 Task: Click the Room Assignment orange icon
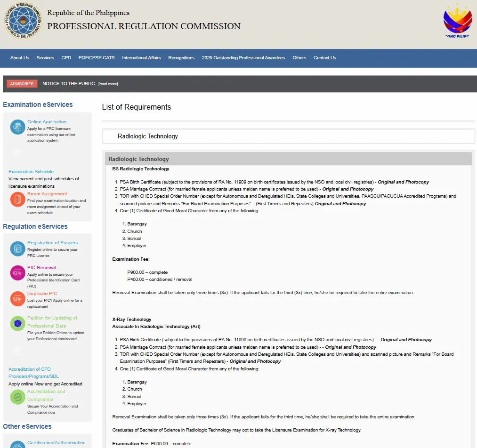click(x=17, y=200)
